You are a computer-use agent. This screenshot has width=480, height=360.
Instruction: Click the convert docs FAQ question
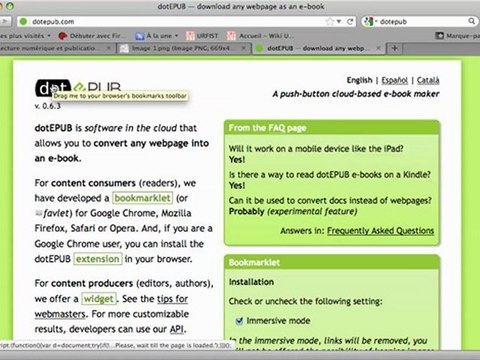pos(330,200)
